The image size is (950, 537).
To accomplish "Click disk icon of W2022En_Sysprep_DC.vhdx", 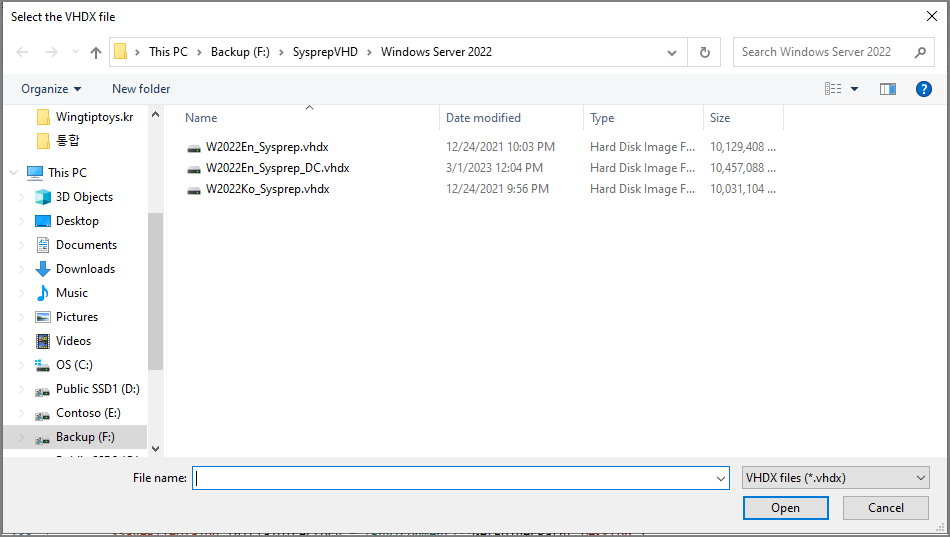I will pos(194,169).
